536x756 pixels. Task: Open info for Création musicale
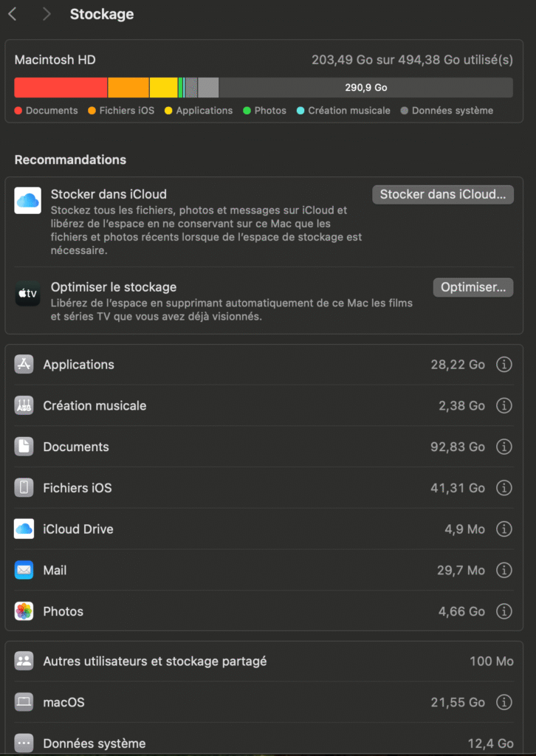pos(504,406)
